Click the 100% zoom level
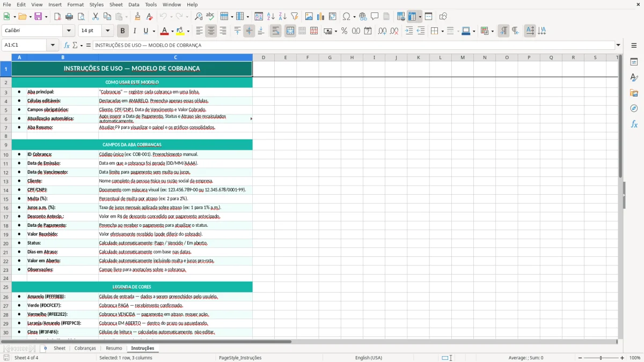 pos(635,358)
